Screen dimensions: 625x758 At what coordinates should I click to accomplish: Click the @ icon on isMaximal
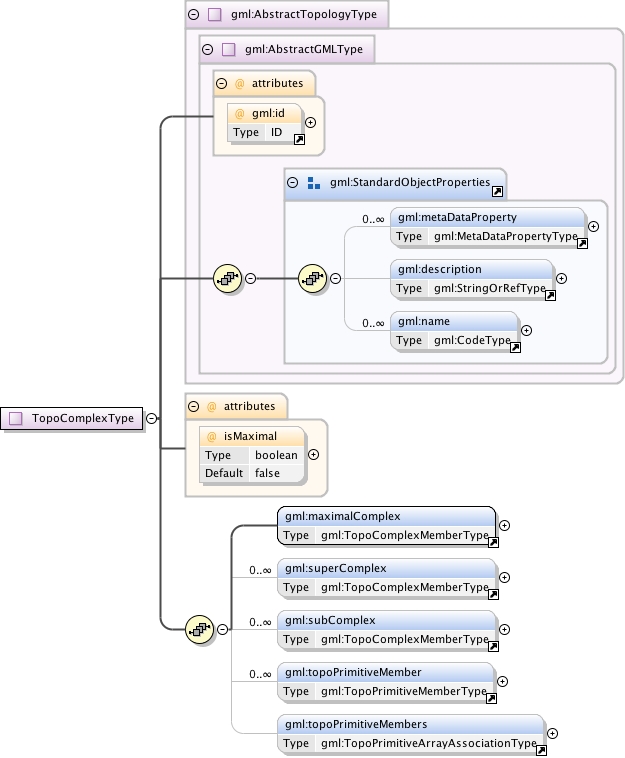click(x=212, y=437)
